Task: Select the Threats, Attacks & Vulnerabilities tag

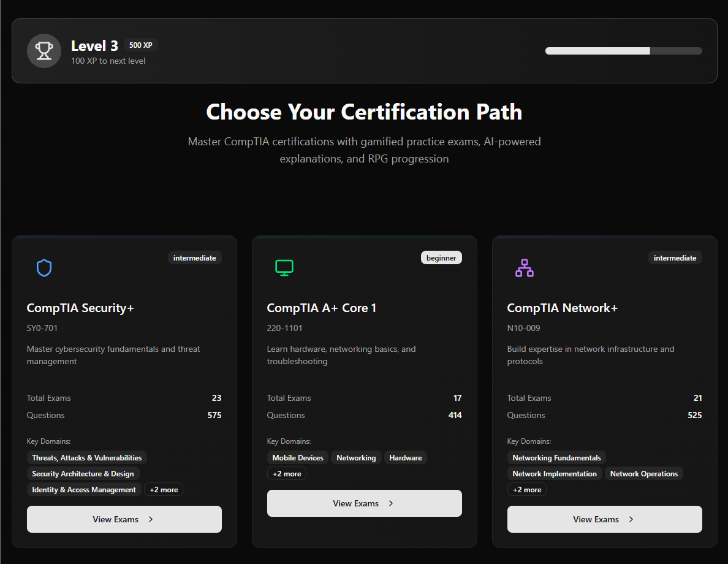Action: pos(87,458)
